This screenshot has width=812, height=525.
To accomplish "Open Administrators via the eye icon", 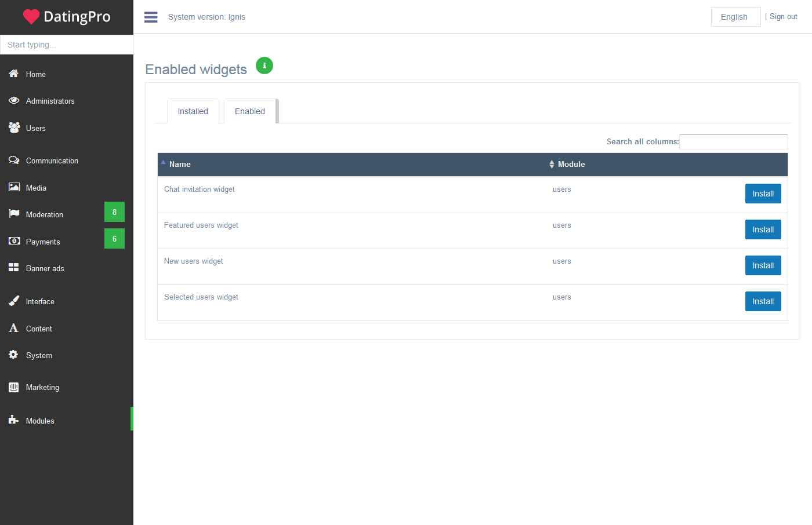I will [14, 101].
